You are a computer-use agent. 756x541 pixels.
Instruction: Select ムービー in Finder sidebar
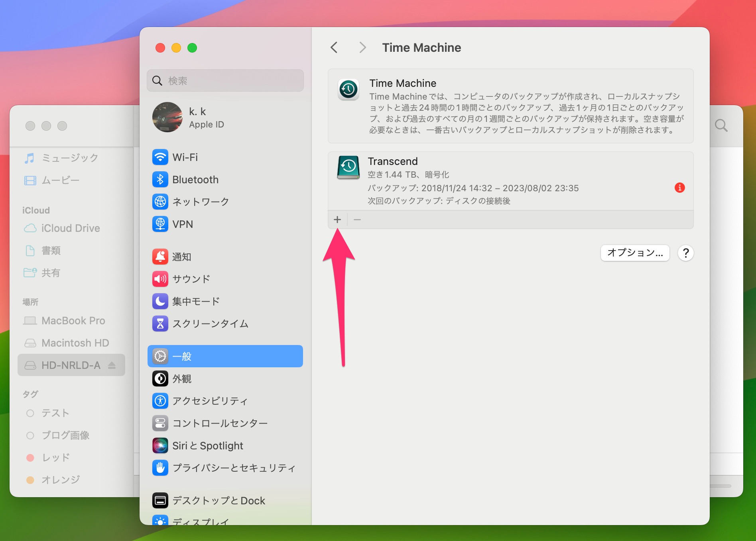click(x=71, y=180)
